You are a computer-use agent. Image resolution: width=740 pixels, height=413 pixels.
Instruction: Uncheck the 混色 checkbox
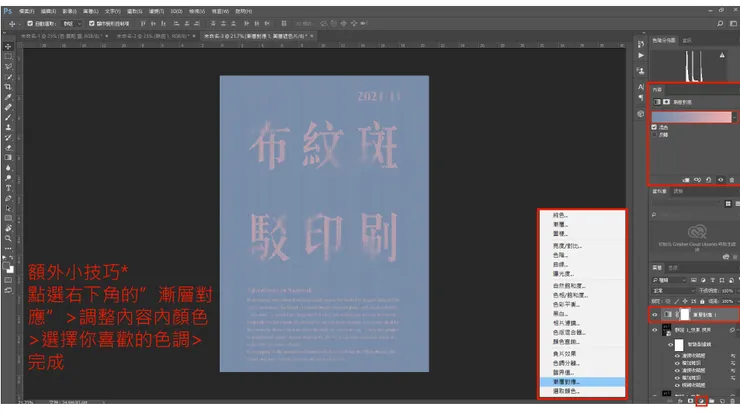coord(654,127)
